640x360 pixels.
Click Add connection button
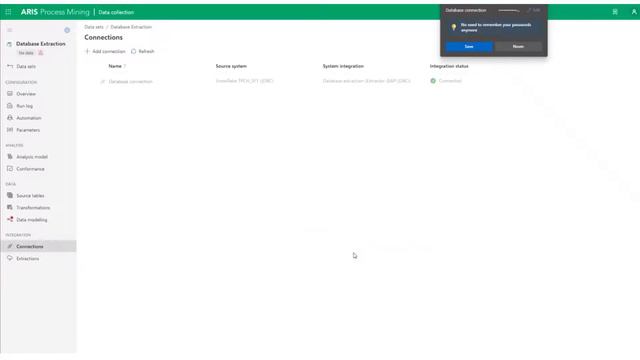tap(105, 51)
